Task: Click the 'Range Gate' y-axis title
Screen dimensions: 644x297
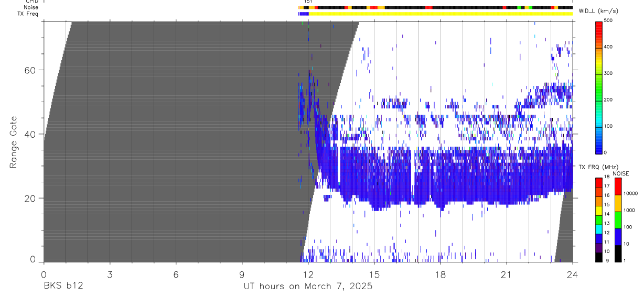Action: click(x=14, y=142)
